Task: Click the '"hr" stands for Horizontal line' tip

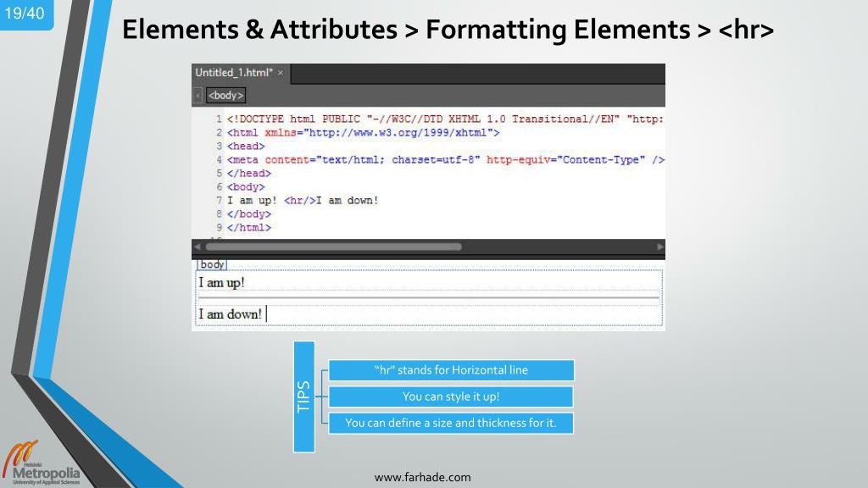Action: [x=451, y=370]
